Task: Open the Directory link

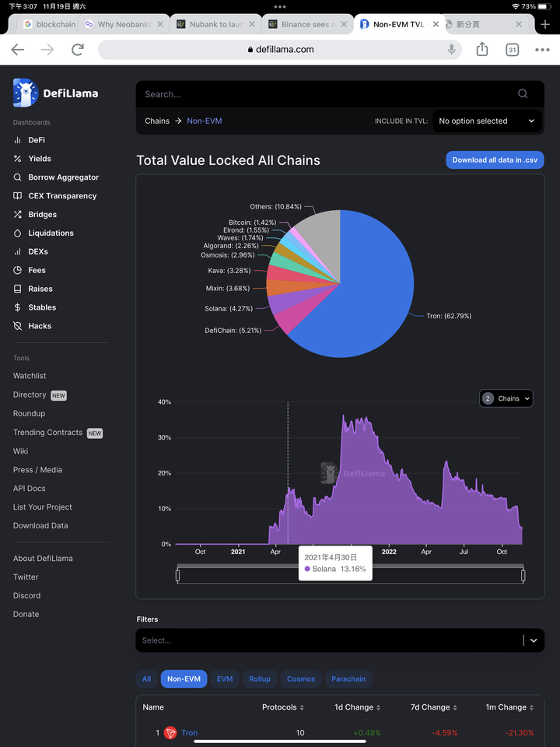Action: tap(30, 395)
